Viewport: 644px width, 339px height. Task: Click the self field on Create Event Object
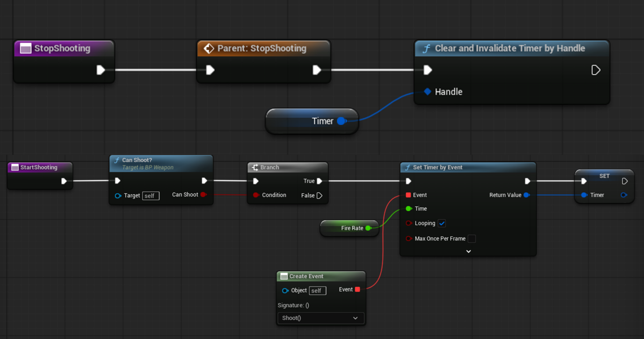[x=318, y=290]
